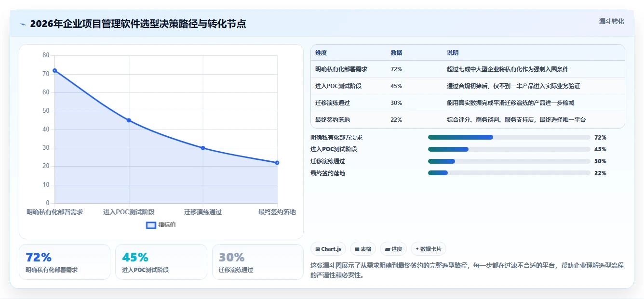
Task: Click table cell 进入POC测试阶段
Action: [x=338, y=86]
